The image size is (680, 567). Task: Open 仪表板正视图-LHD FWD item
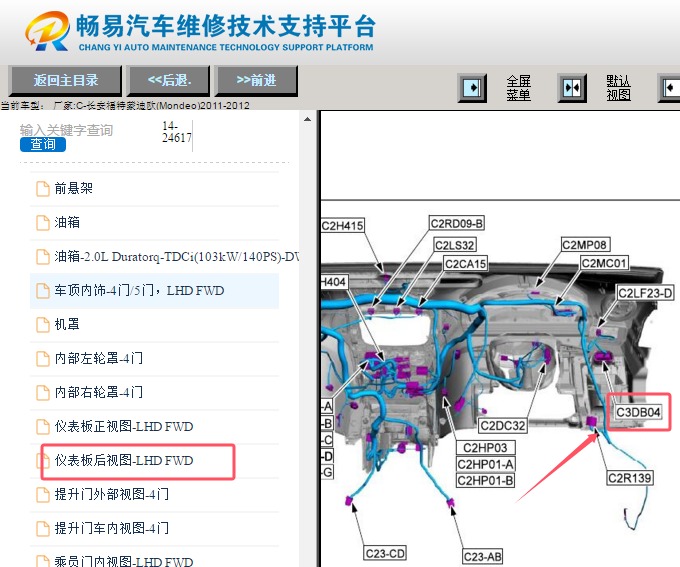(x=124, y=426)
